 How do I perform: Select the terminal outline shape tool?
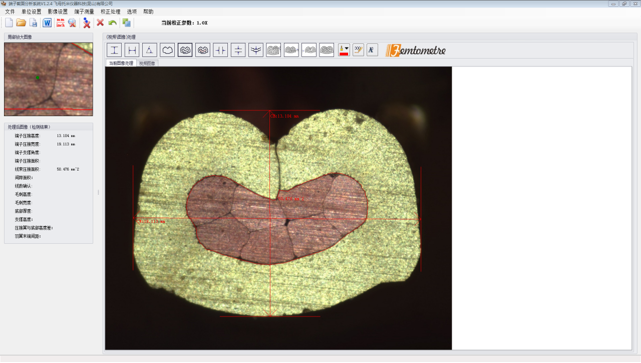[x=167, y=50]
